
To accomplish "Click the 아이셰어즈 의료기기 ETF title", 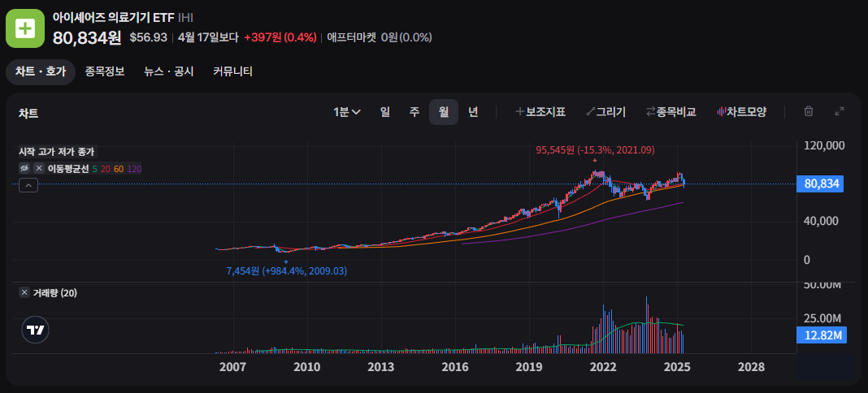I will pos(114,18).
